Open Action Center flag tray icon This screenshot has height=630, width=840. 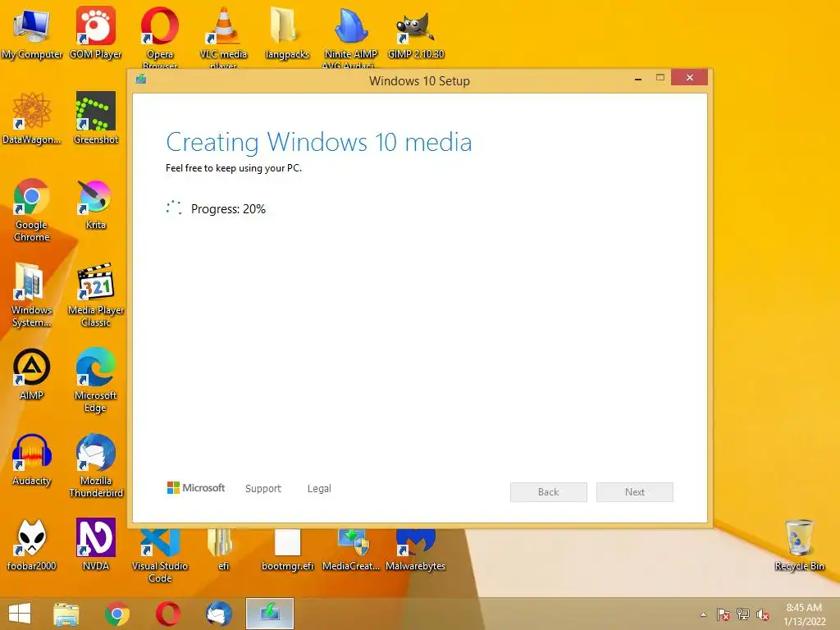[723, 614]
